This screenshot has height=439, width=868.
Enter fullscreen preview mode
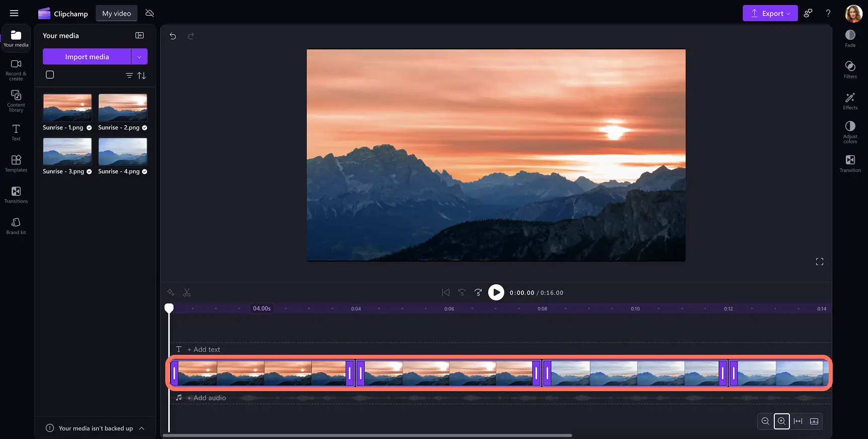pyautogui.click(x=819, y=262)
